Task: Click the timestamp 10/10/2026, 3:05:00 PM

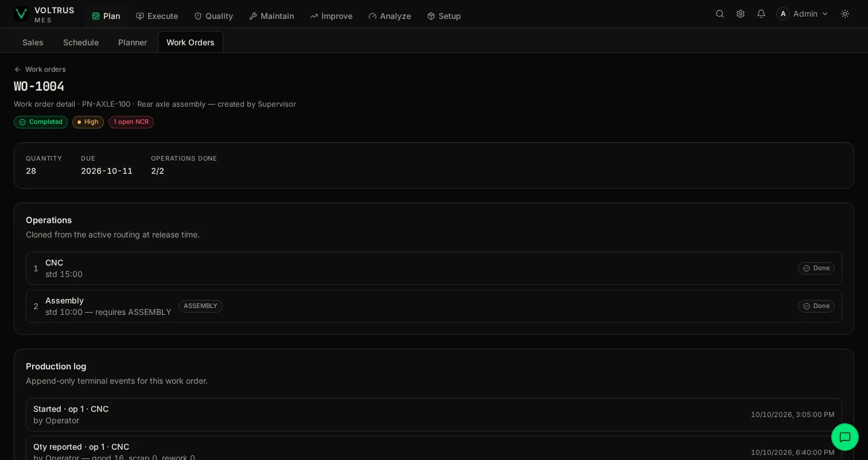Action: pos(793,415)
